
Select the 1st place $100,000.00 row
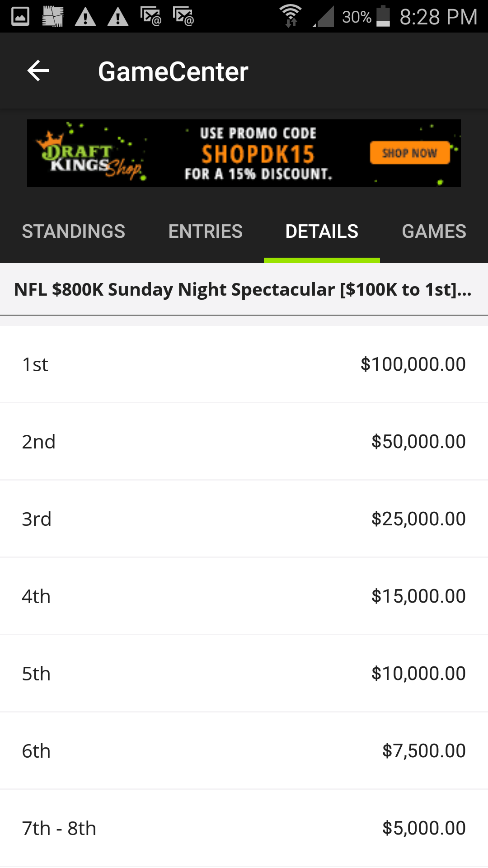244,364
